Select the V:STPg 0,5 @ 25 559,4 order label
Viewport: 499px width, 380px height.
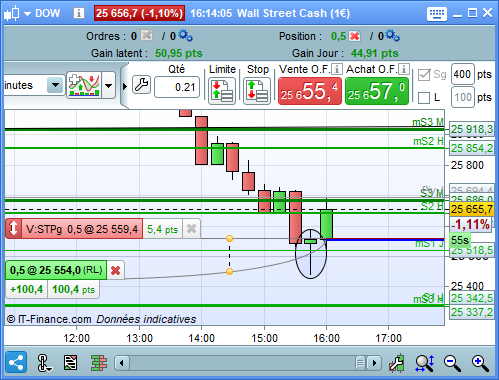click(82, 229)
